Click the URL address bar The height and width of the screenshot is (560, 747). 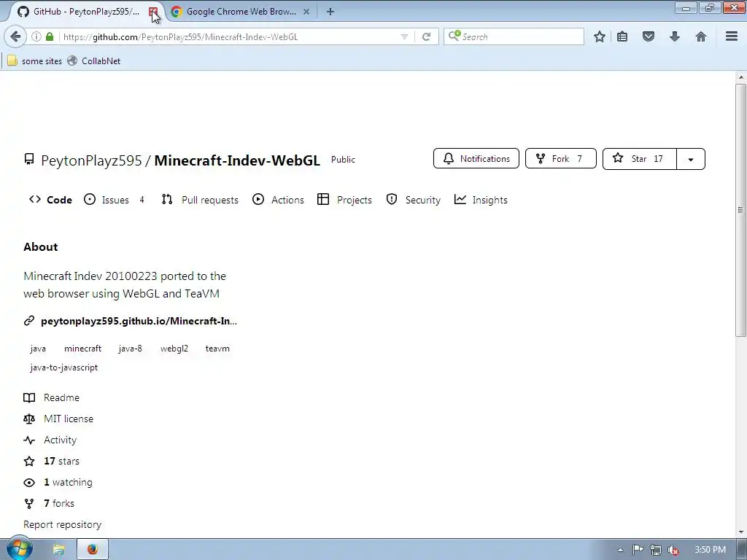click(x=228, y=36)
